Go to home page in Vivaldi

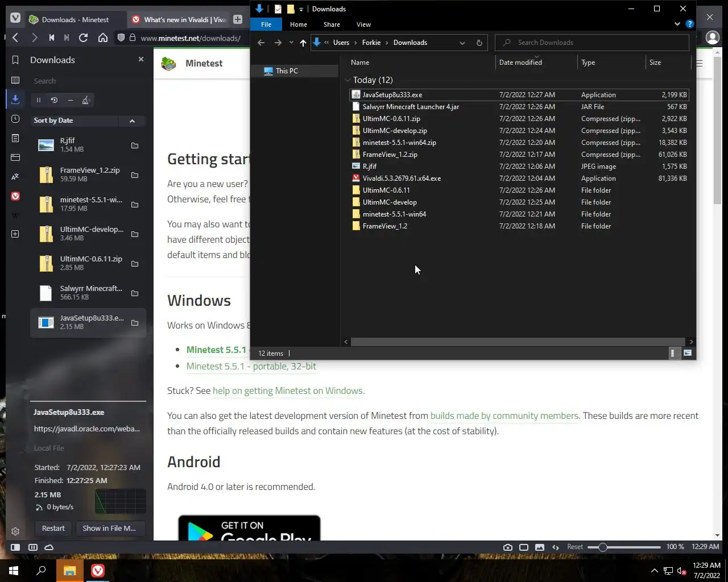(103, 38)
